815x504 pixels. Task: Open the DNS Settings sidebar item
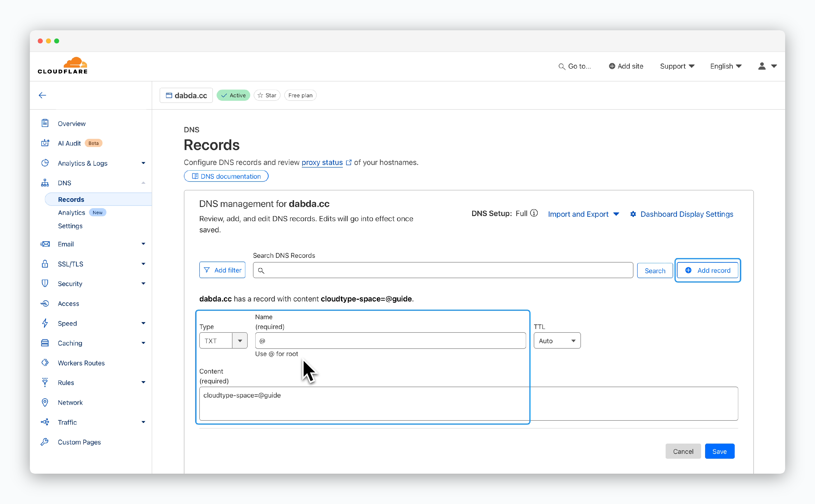70,226
